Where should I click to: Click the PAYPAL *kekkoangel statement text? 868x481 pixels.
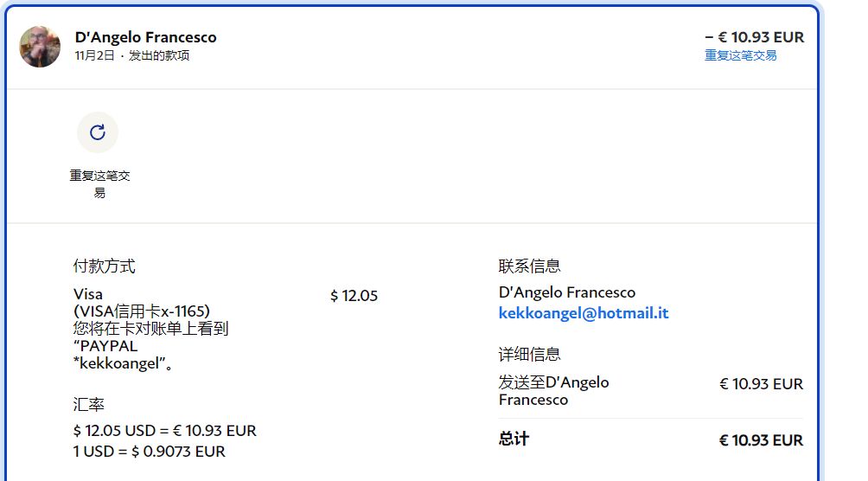119,356
